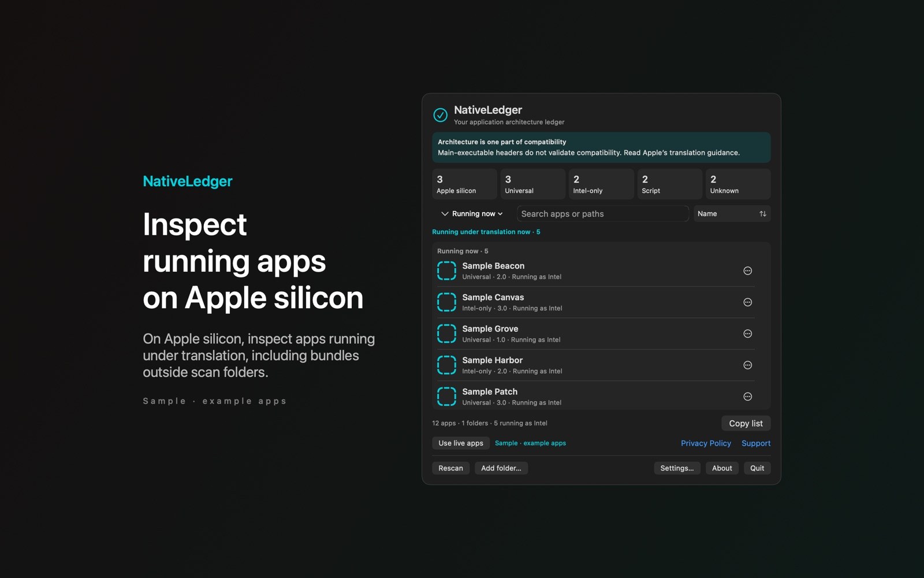Filter by Apple silicon count card
The width and height of the screenshot is (924, 578).
coord(464,184)
